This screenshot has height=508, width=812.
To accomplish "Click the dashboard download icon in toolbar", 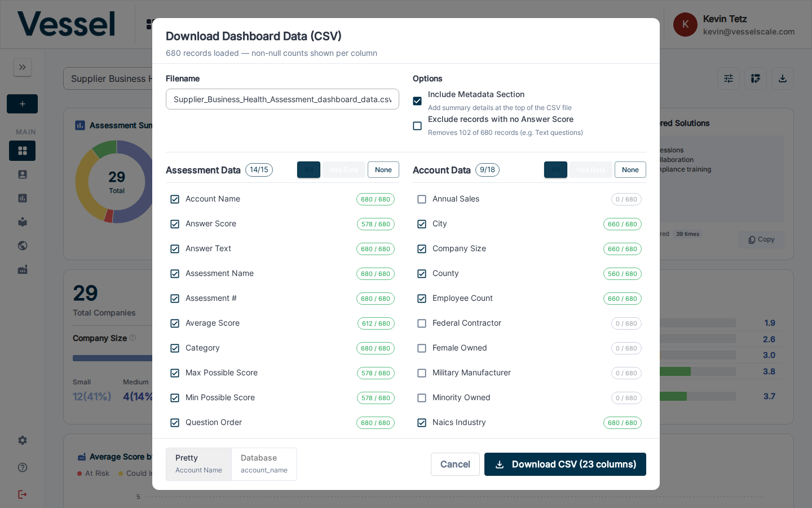I will tap(783, 78).
